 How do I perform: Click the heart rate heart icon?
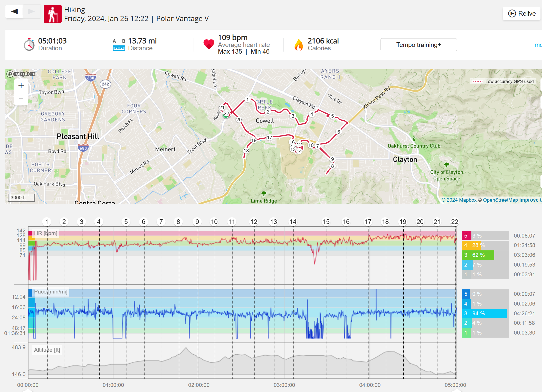tap(208, 44)
